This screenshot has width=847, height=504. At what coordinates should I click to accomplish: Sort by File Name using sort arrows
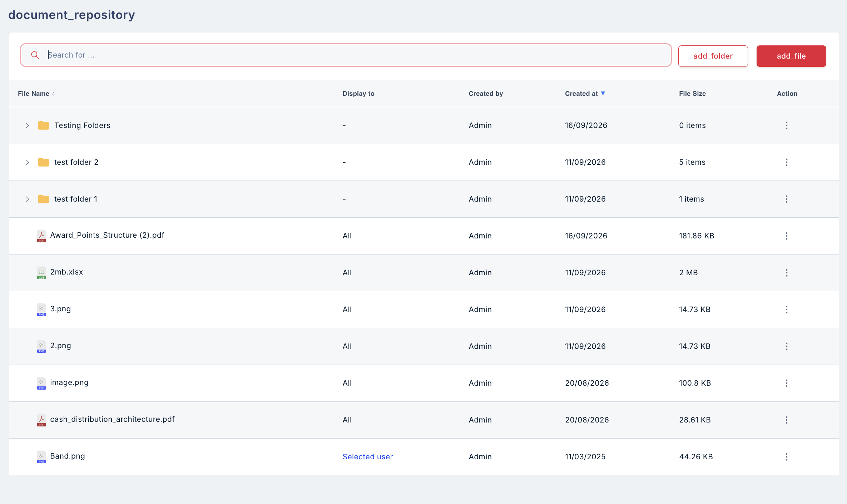[x=54, y=94]
